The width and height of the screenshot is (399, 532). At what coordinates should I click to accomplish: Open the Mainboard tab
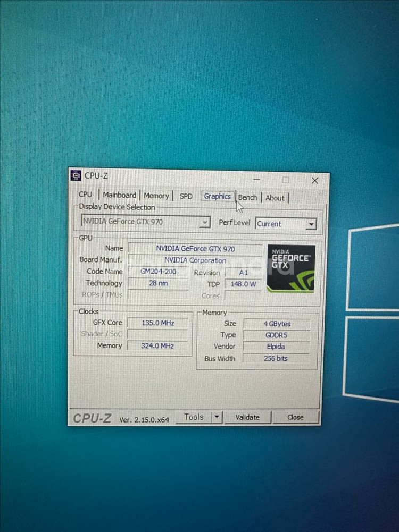119,195
